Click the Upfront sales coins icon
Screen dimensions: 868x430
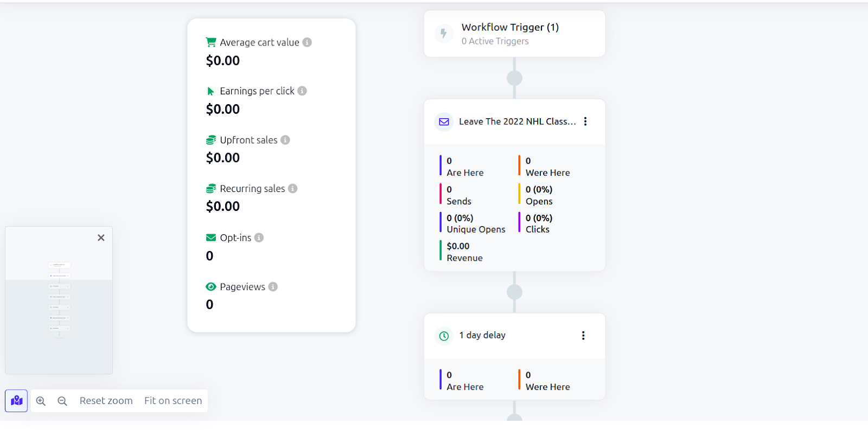tap(211, 140)
